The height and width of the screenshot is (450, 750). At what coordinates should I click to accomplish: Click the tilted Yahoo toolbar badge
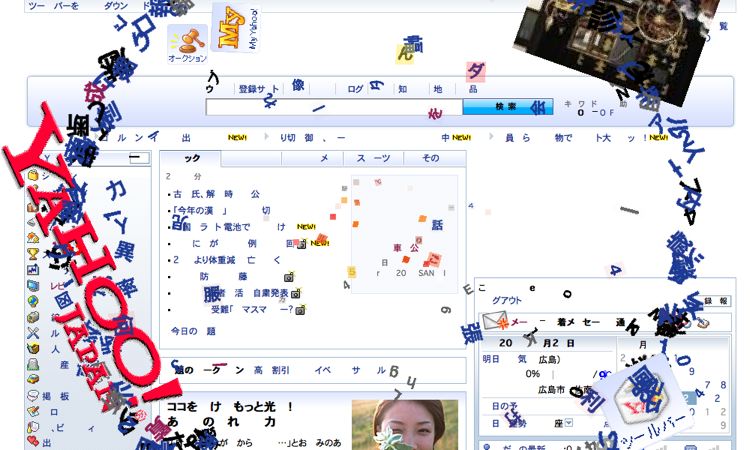click(x=640, y=400)
